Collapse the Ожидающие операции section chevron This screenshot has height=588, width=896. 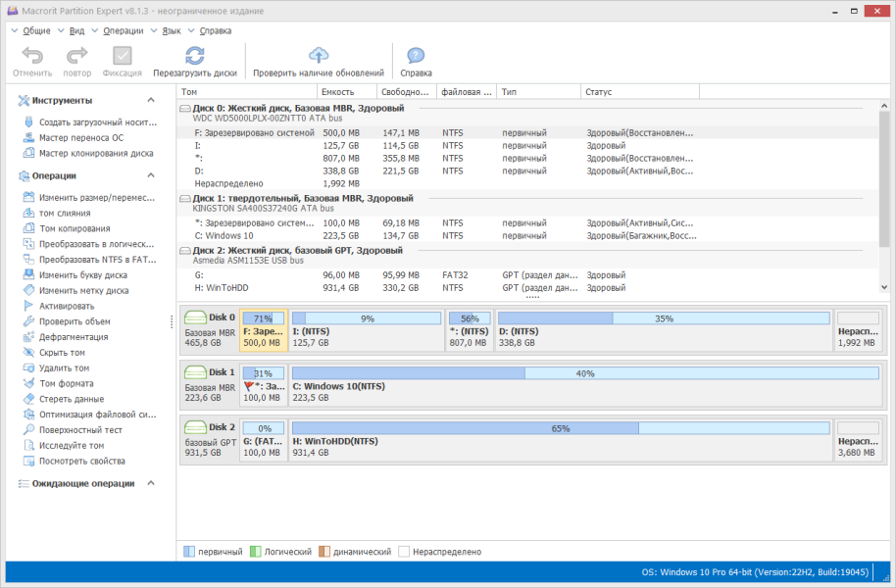click(x=151, y=483)
